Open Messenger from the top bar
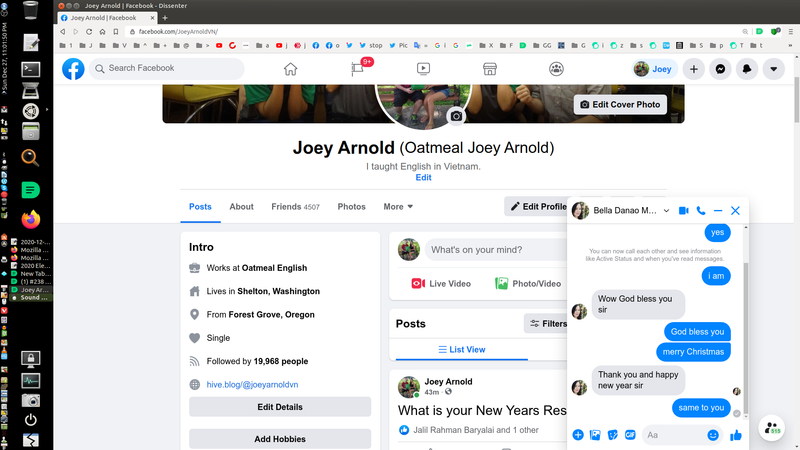 pos(720,69)
